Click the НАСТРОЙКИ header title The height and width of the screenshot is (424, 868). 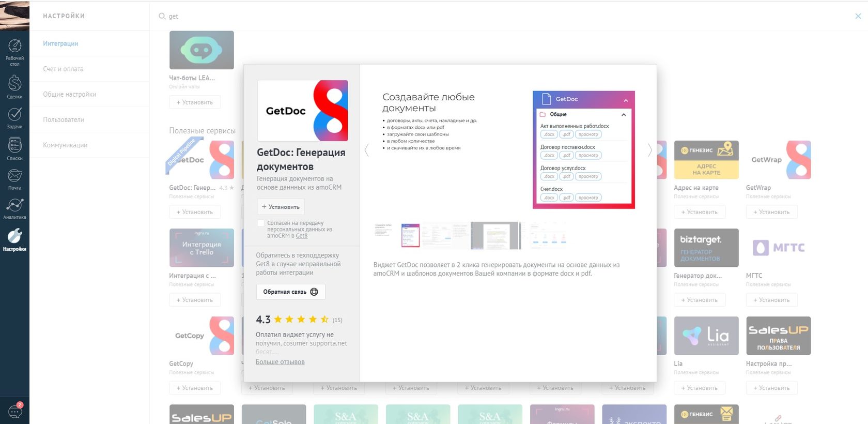(64, 16)
